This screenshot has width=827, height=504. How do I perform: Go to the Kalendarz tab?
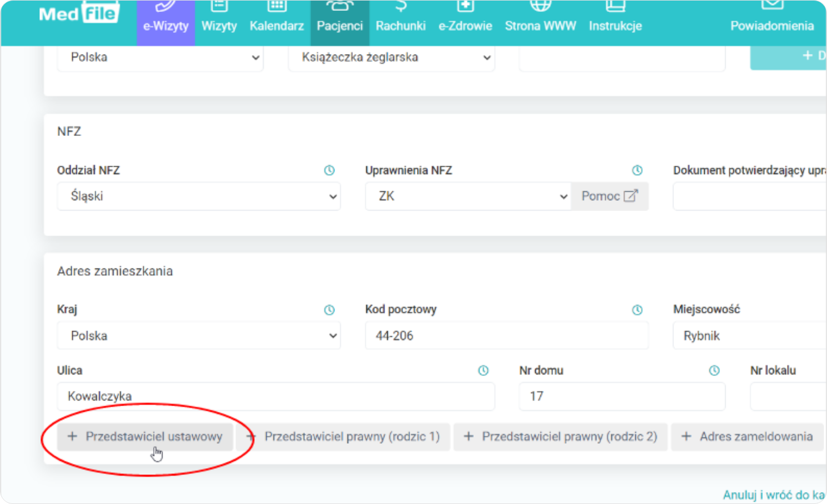[x=276, y=23]
